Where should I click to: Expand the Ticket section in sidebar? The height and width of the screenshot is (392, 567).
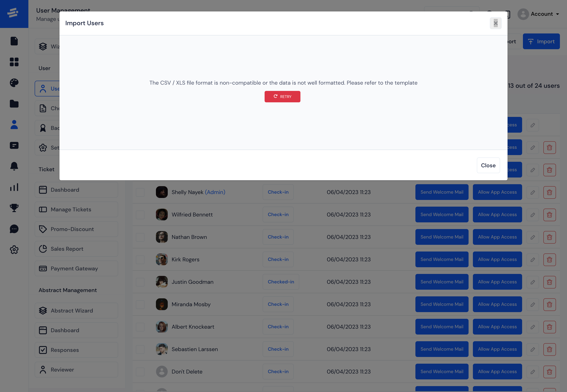(x=46, y=169)
